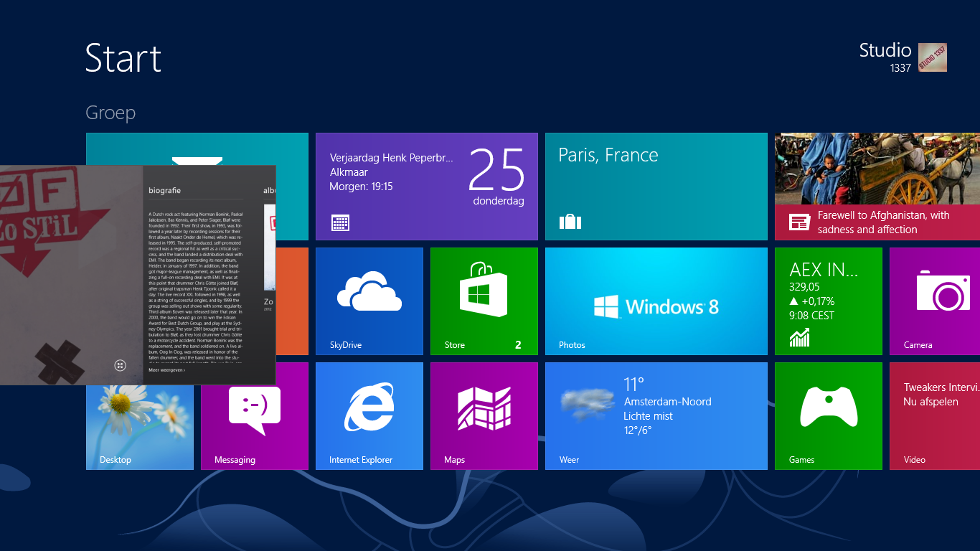Click 'Morgen: 19:15' on the Calendar tile
Image resolution: width=980 pixels, height=551 pixels.
[x=361, y=187]
